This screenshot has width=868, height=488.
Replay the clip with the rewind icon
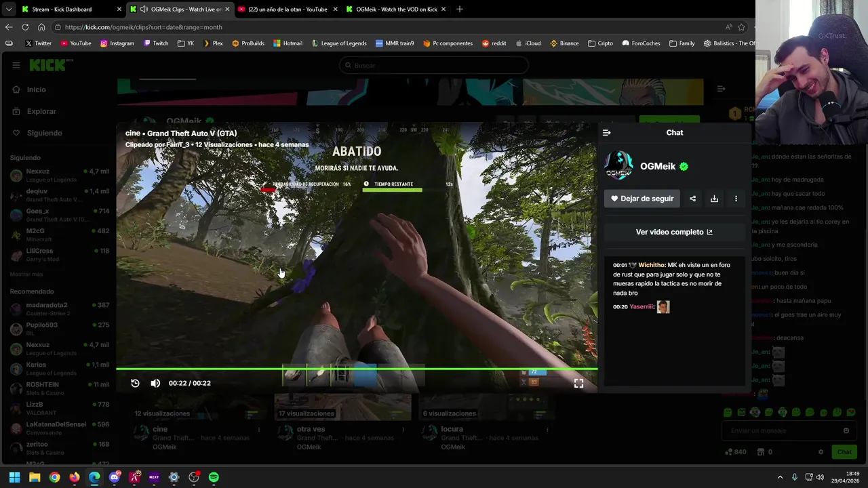(135, 383)
